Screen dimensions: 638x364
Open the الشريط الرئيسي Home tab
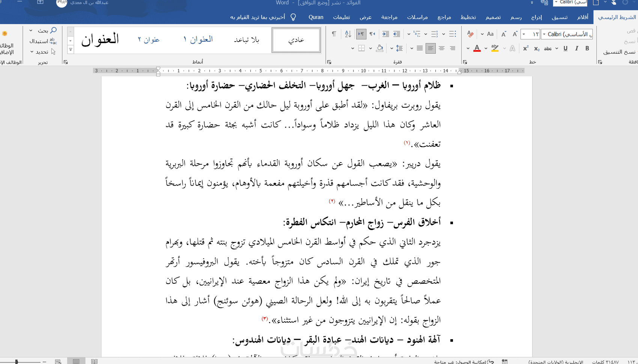[x=617, y=17]
